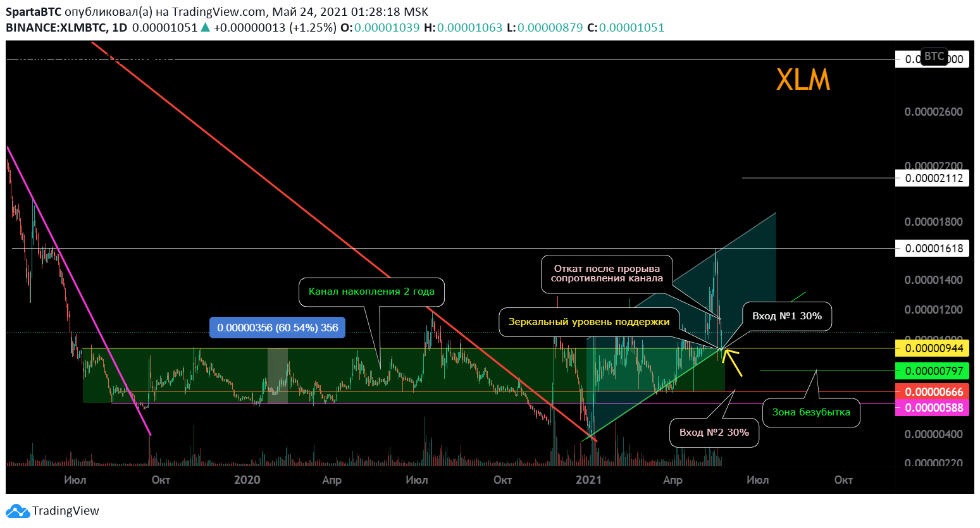The height and width of the screenshot is (528, 980).
Task: Click the open value 0.00001039
Action: [x=387, y=27]
